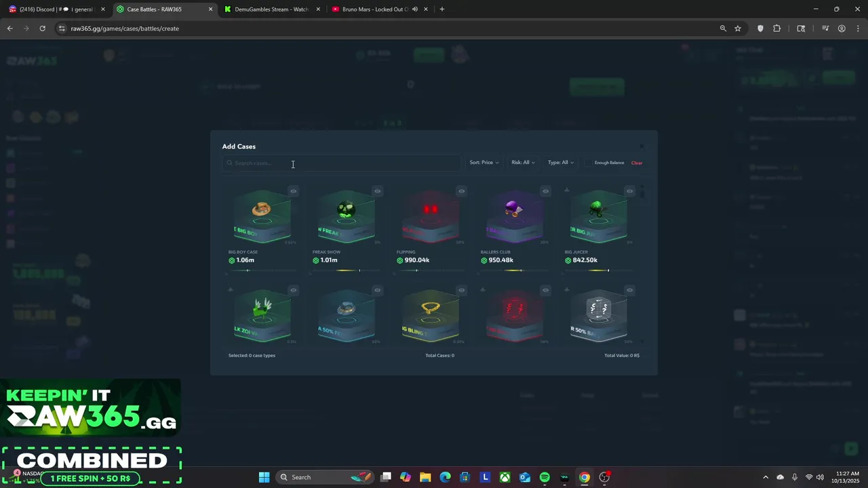Open Outlook from the taskbar
The image size is (868, 488).
(x=525, y=477)
